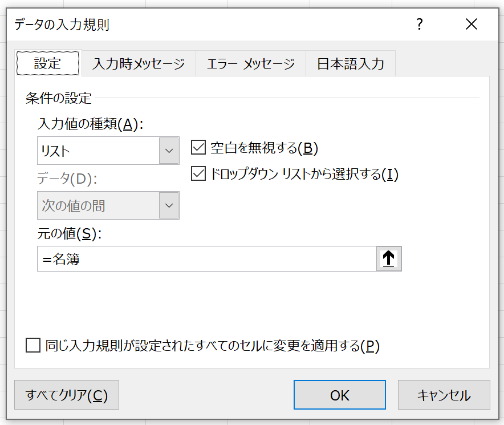504x425 pixels.
Task: Open the 入力値の種類 dropdown arrow
Action: click(169, 151)
